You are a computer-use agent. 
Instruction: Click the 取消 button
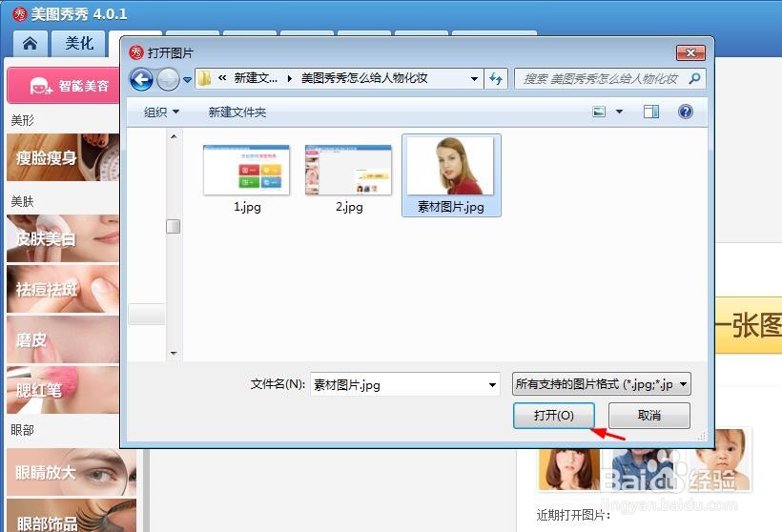pos(649,416)
